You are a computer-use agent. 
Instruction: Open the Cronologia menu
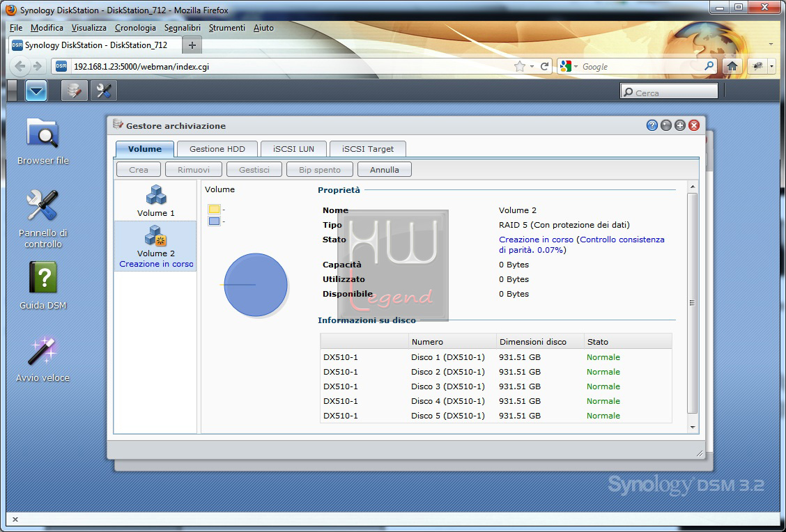pyautogui.click(x=135, y=28)
